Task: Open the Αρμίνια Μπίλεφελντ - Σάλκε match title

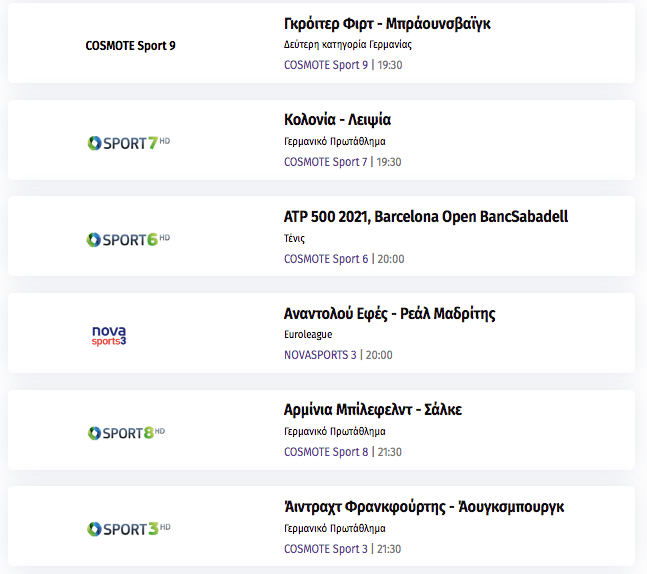Action: [373, 410]
